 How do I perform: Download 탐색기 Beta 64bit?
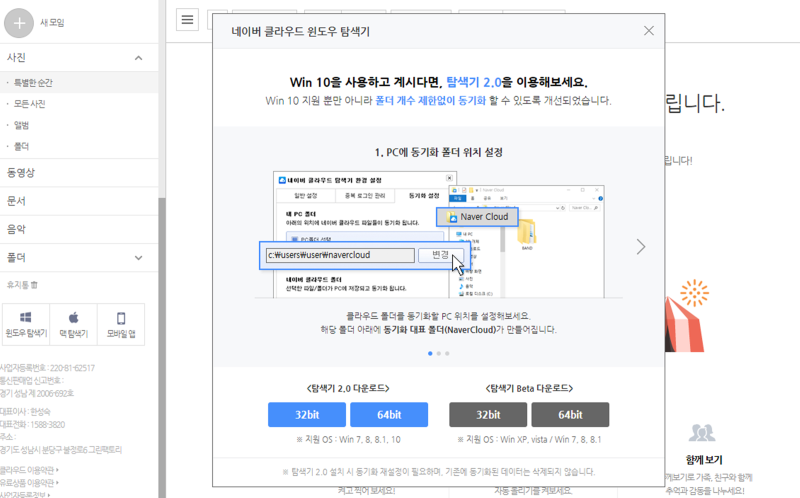[x=570, y=414]
